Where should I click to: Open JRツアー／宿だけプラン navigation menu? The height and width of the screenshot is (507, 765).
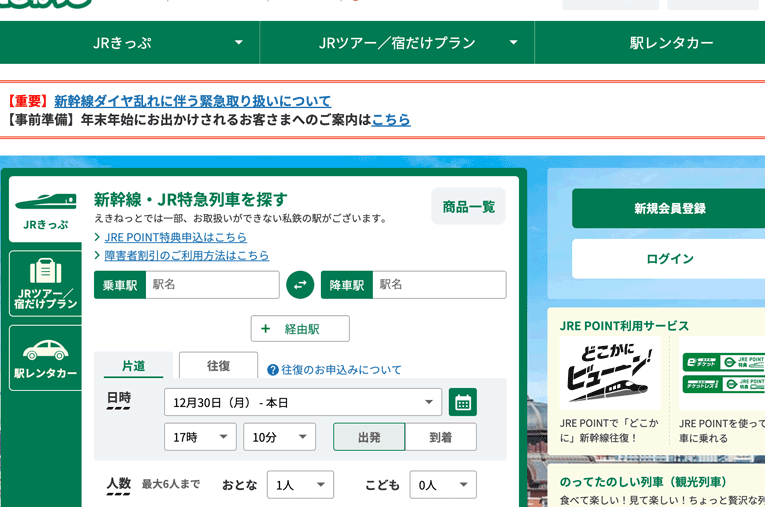(x=397, y=43)
